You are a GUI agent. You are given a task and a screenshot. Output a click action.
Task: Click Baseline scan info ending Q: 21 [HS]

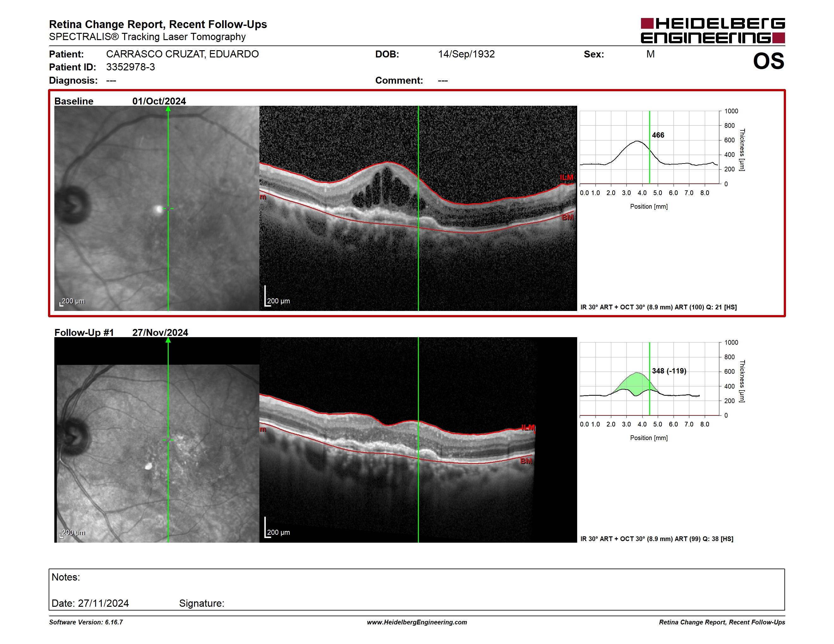[x=659, y=307]
